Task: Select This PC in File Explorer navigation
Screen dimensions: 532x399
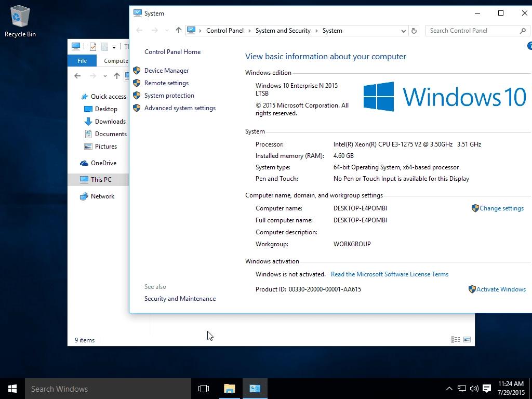Action: tap(98, 179)
